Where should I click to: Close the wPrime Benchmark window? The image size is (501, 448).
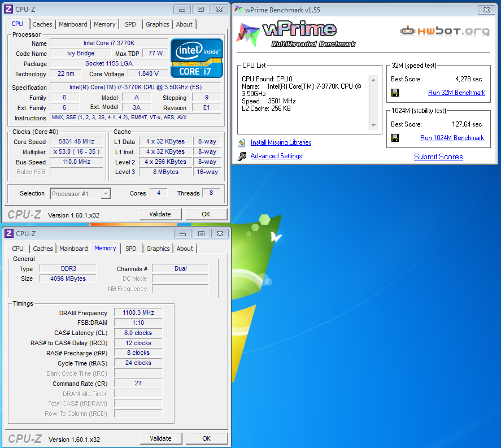click(486, 10)
